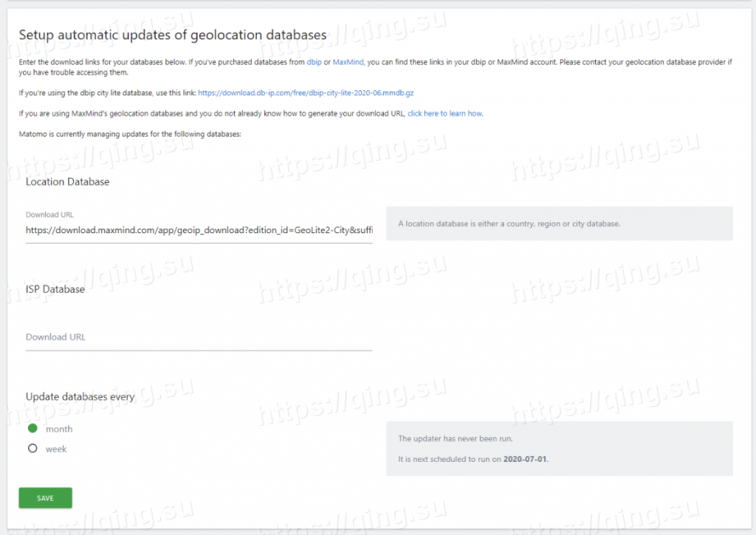The height and width of the screenshot is (535, 756).
Task: Click the "ISP Database" section heading
Action: (55, 289)
